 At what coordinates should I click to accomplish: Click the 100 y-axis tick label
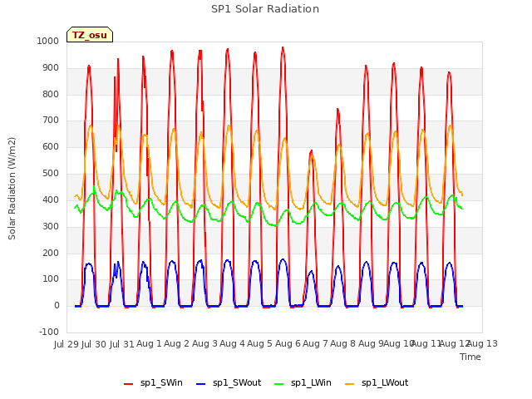tap(51, 279)
